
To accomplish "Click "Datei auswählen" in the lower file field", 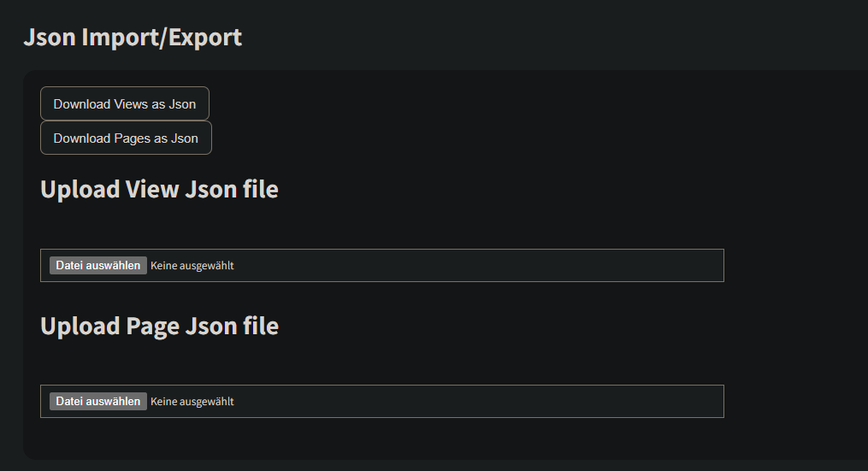I will [x=98, y=402].
